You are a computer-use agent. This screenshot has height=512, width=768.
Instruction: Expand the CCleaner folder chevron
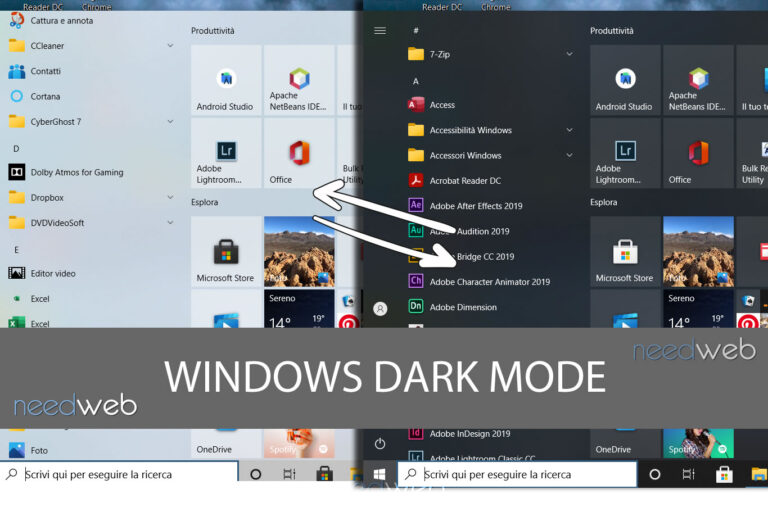click(170, 45)
